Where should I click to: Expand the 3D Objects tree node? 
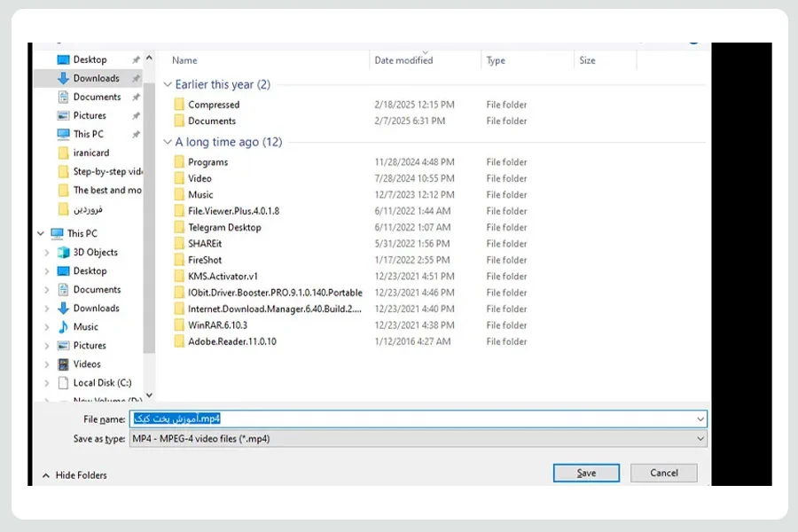47,253
